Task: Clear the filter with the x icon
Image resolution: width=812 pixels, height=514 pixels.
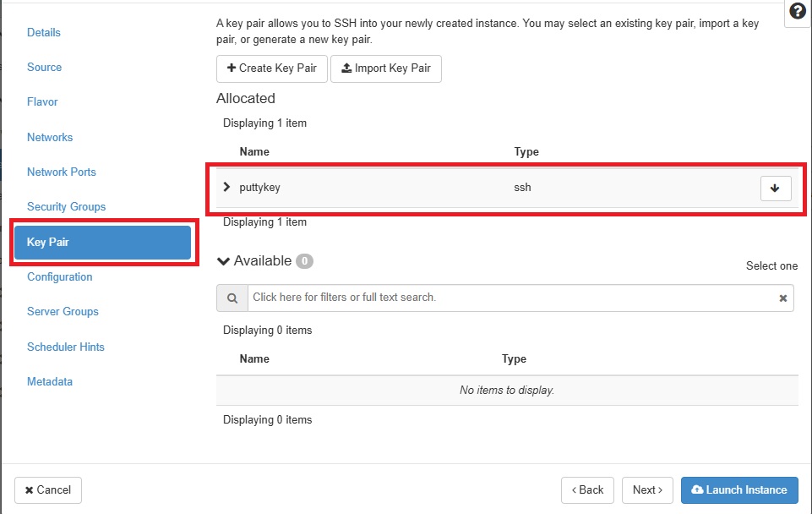Action: click(x=783, y=298)
